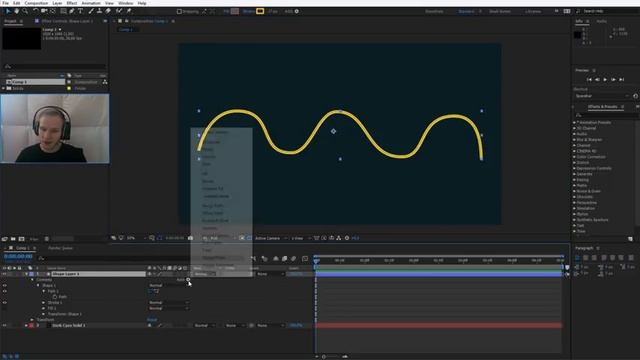
Task: Click the Reset Preview shortcut icon
Action: tap(636, 96)
